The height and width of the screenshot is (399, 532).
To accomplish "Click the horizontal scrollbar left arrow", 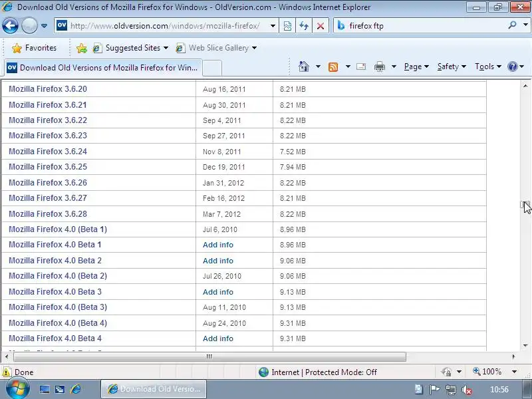I will coord(7,356).
